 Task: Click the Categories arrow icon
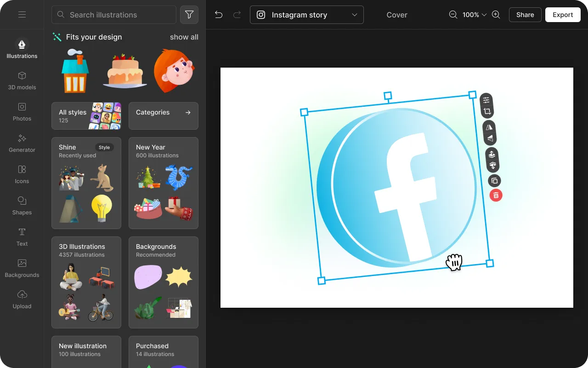[x=188, y=112]
